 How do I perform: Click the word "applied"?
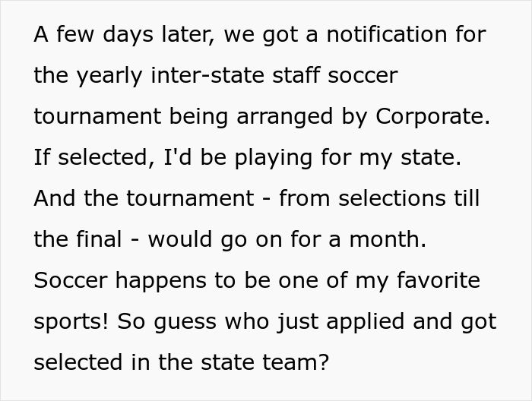tap(365, 322)
